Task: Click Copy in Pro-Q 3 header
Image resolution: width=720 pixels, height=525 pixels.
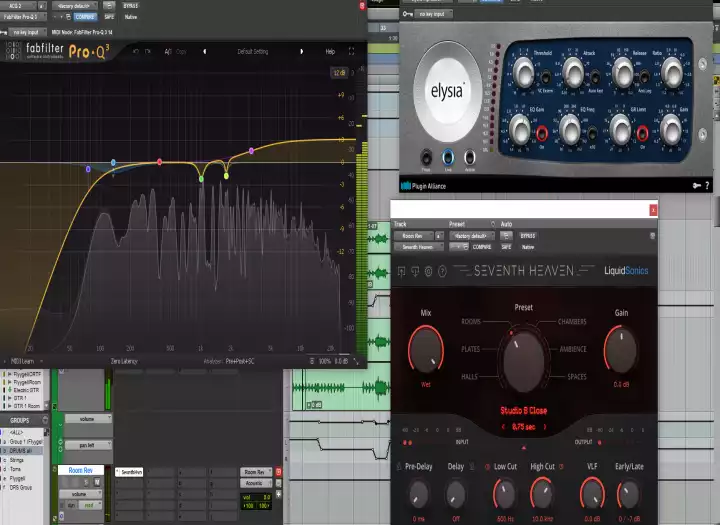Action: coord(181,52)
